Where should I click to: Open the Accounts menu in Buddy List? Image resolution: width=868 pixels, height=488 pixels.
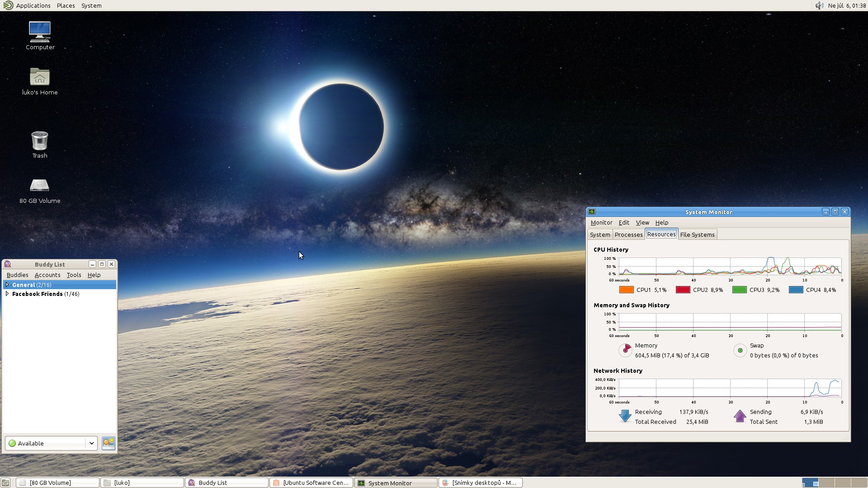pos(47,275)
